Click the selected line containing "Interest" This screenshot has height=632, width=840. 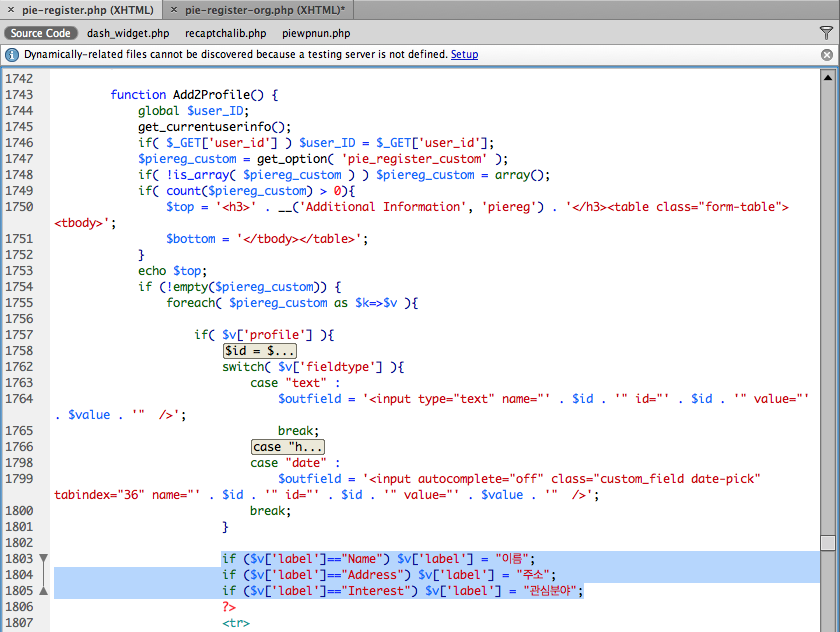pyautogui.click(x=403, y=591)
